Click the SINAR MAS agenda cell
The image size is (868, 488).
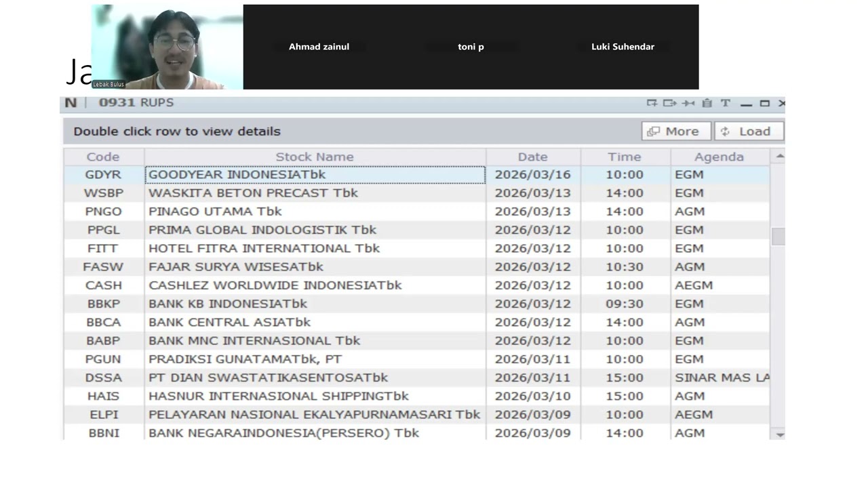720,378
